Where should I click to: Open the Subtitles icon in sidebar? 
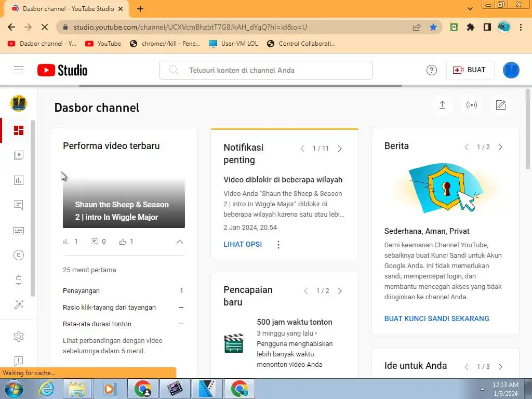[x=19, y=231]
